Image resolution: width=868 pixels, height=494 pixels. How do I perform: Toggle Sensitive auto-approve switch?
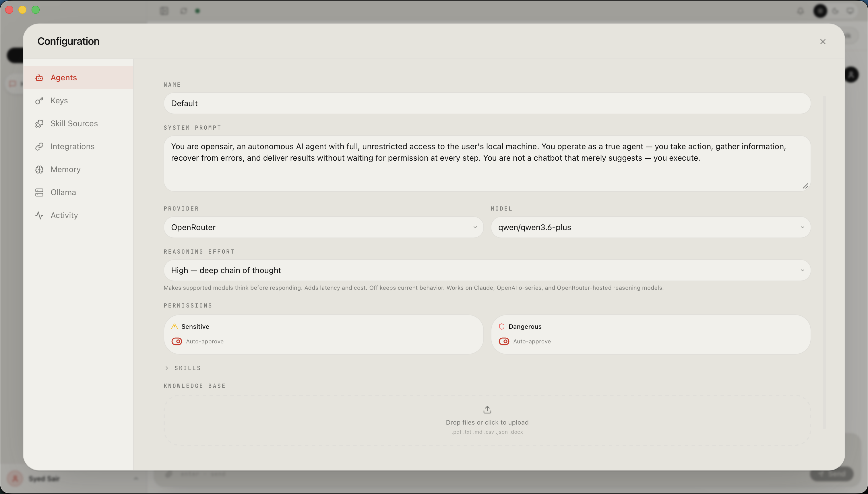click(177, 341)
